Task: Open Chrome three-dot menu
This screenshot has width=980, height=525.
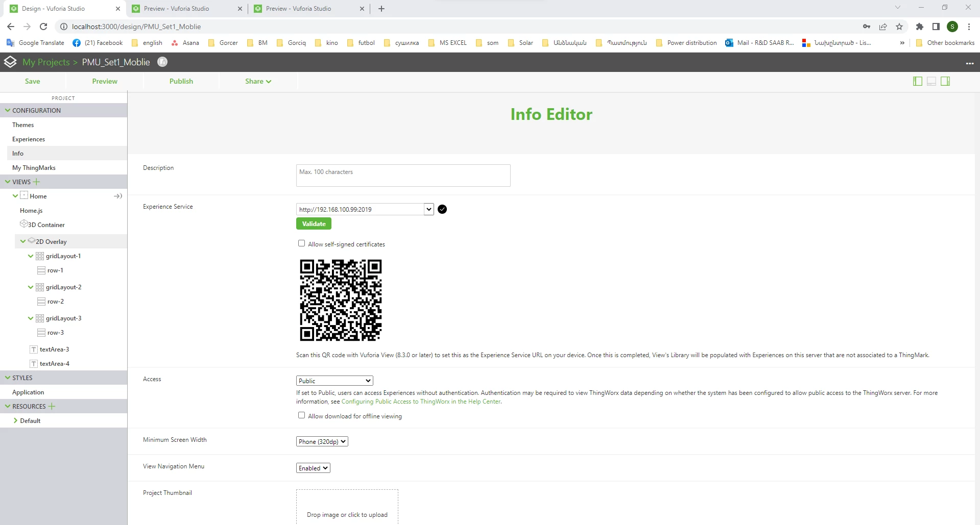Action: pyautogui.click(x=969, y=27)
